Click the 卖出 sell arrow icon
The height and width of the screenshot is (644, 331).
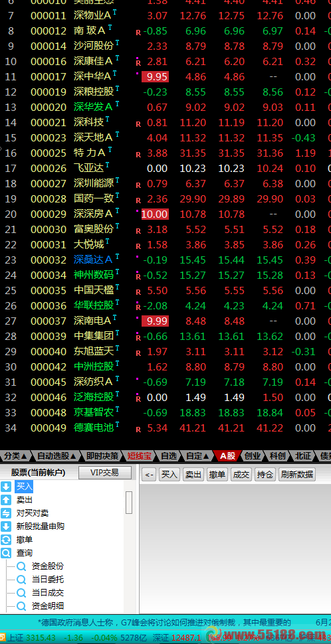(6, 500)
